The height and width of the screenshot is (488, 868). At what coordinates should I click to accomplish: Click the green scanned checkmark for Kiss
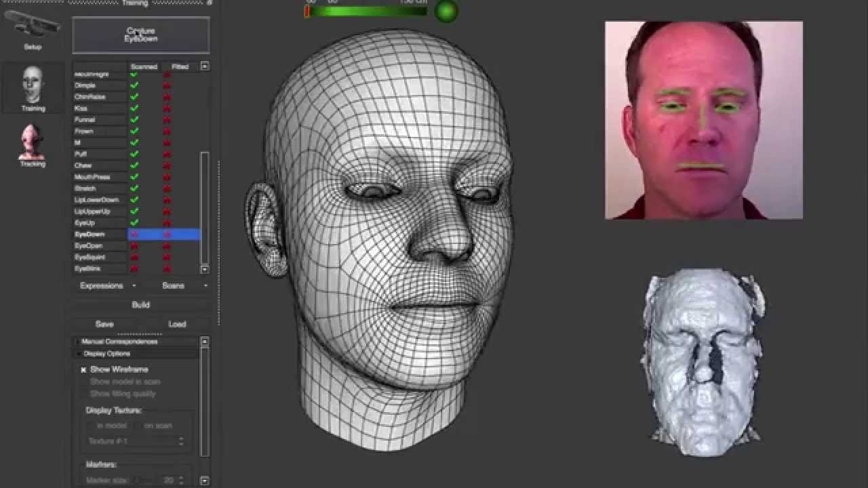click(x=134, y=108)
